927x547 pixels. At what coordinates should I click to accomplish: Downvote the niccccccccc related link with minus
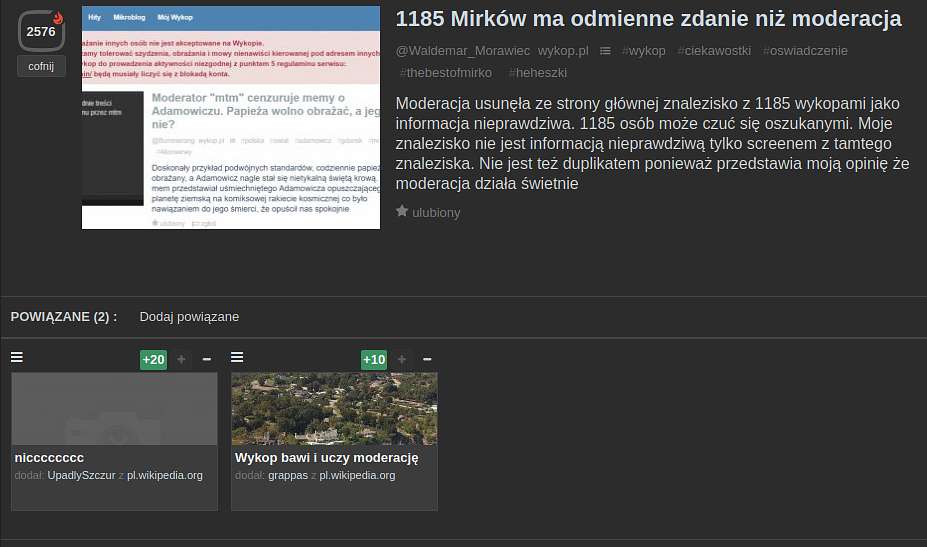coord(207,360)
